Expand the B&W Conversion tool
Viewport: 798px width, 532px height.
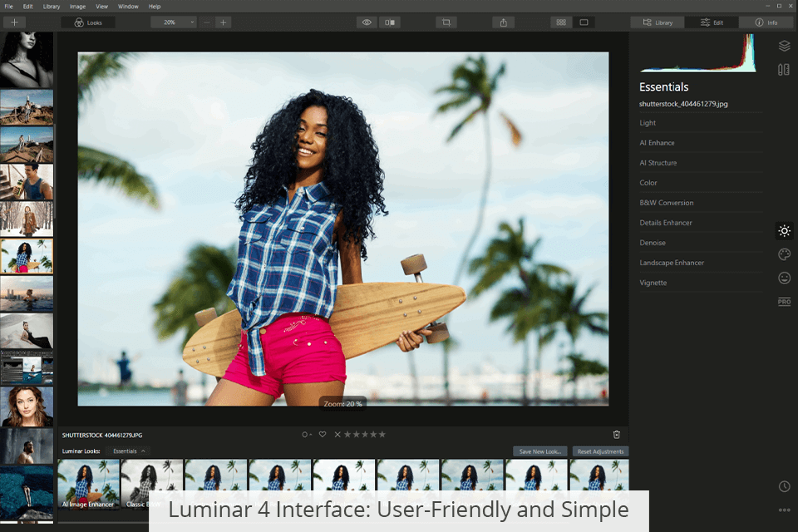tap(701, 203)
